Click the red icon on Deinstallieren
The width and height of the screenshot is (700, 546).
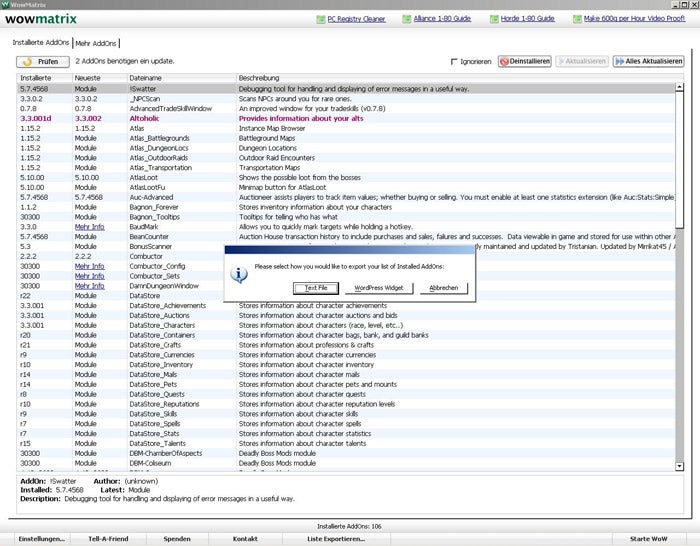coord(505,61)
